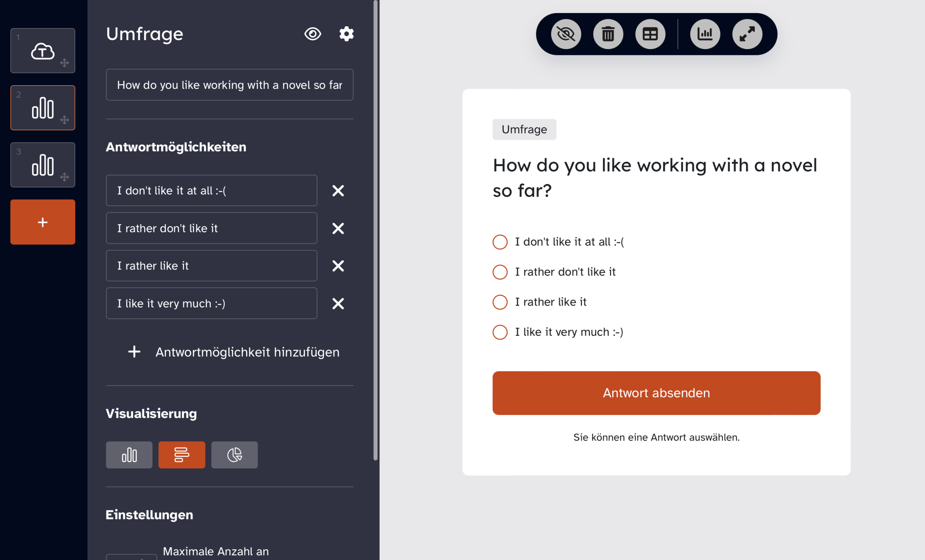Delete the poll with trash icon
925x560 pixels.
coord(608,34)
